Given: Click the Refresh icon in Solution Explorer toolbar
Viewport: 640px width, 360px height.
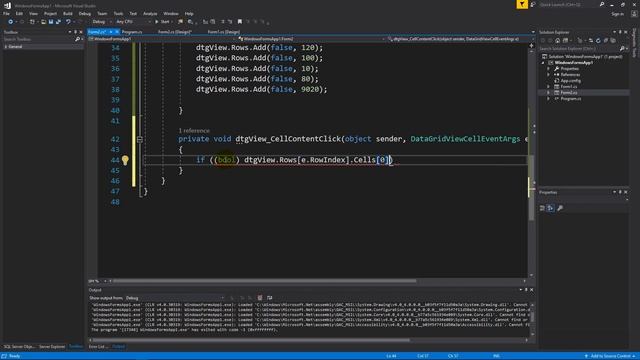Looking at the screenshot, I should click(598, 40).
